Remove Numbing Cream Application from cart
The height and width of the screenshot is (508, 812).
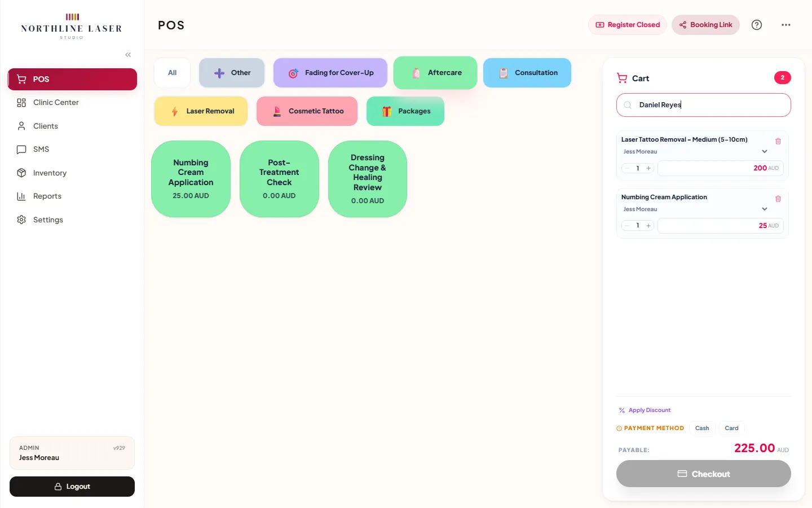pyautogui.click(x=778, y=199)
